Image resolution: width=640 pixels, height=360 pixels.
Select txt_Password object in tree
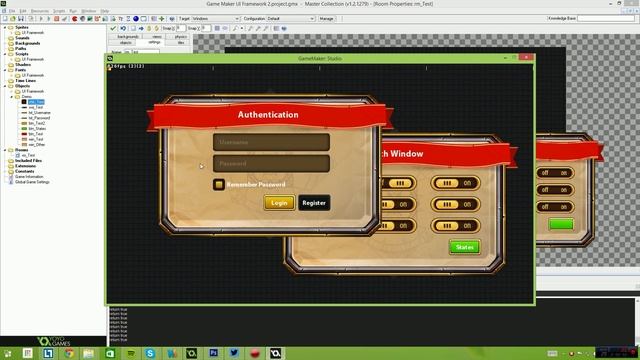39,118
